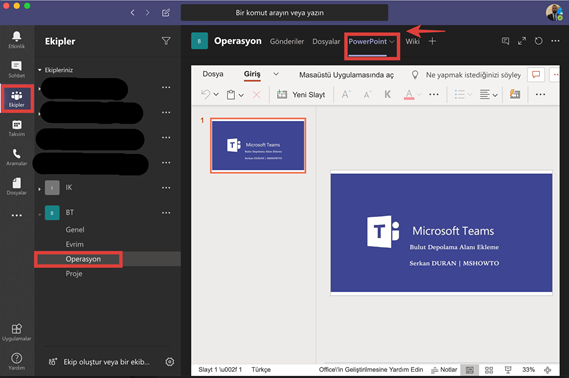Click Office'in Geliştirilmesine Yardım Edin

pos(371,370)
